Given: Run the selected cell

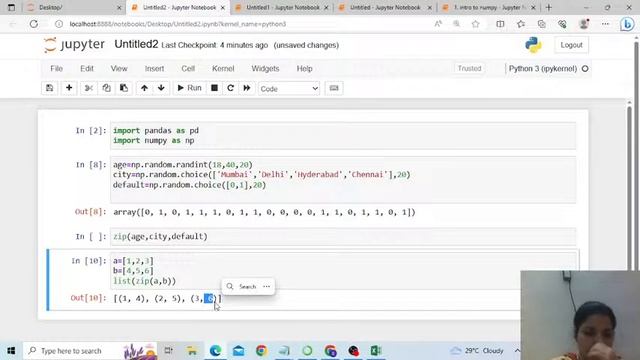Looking at the screenshot, I should (189, 88).
